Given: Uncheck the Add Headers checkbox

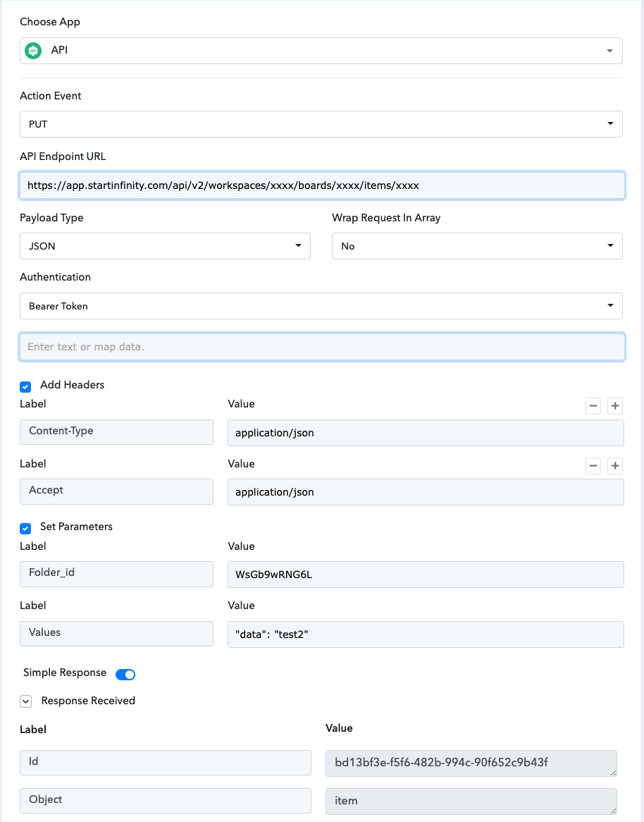Looking at the screenshot, I should click(25, 386).
